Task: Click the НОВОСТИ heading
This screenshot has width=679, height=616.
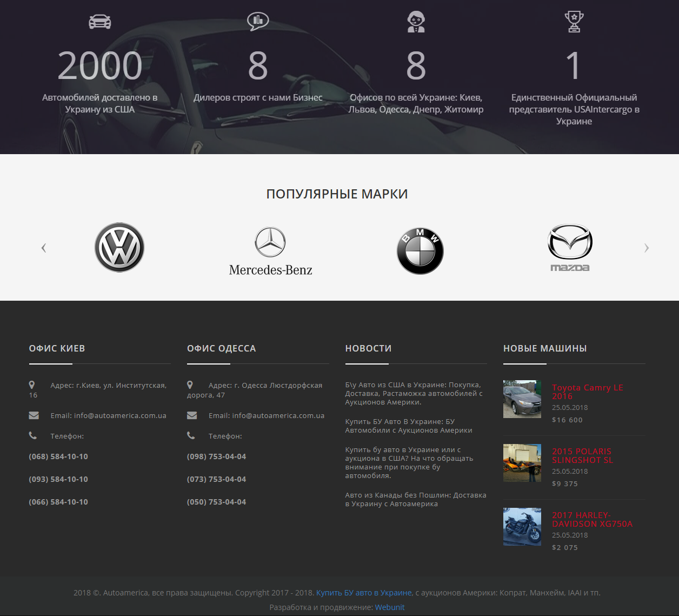Action: click(368, 348)
